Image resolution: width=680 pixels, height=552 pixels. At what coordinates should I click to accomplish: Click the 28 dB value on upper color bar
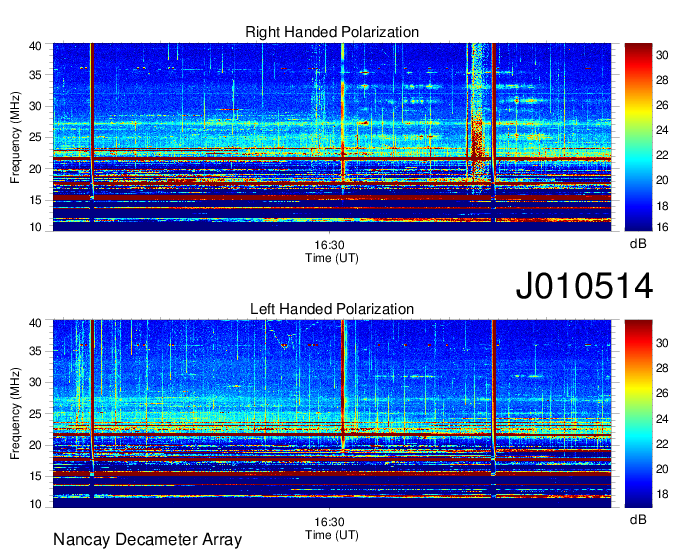[x=662, y=80]
